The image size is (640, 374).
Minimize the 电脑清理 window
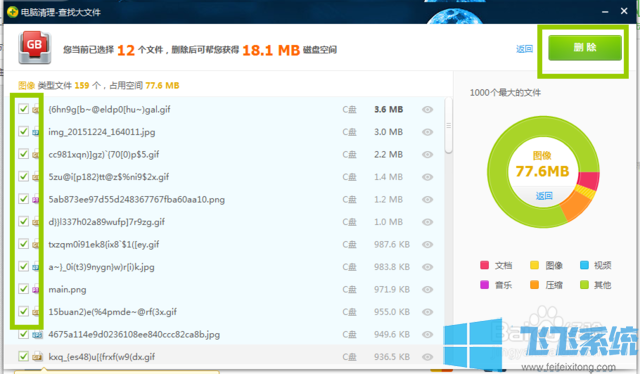tap(605, 12)
